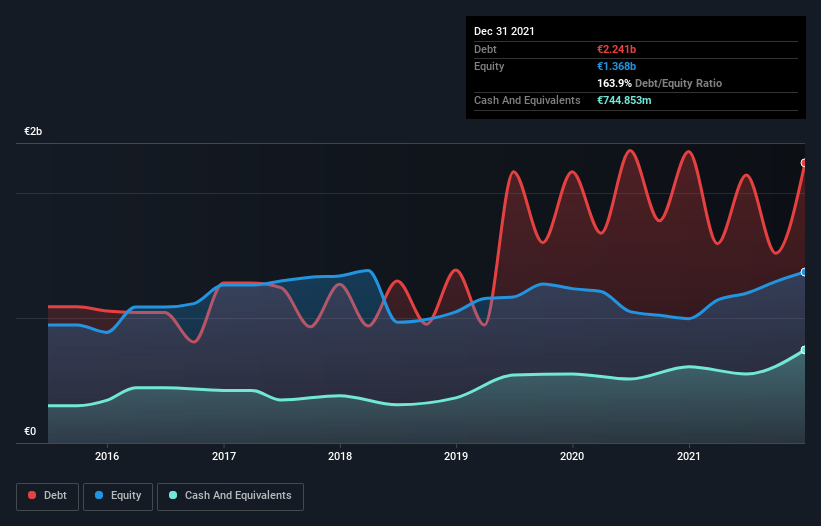Click the Dec 31 2021 tooltip date
The height and width of the screenshot is (526, 821).
(x=504, y=31)
